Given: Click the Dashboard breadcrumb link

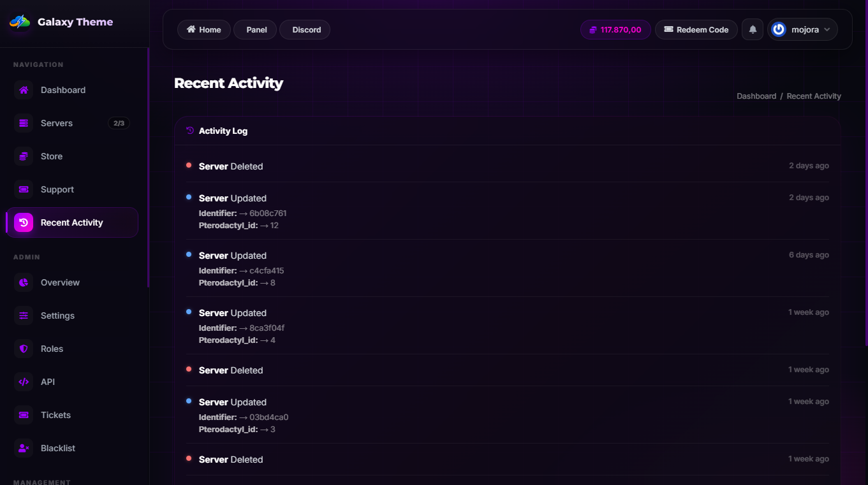Looking at the screenshot, I should [x=756, y=96].
